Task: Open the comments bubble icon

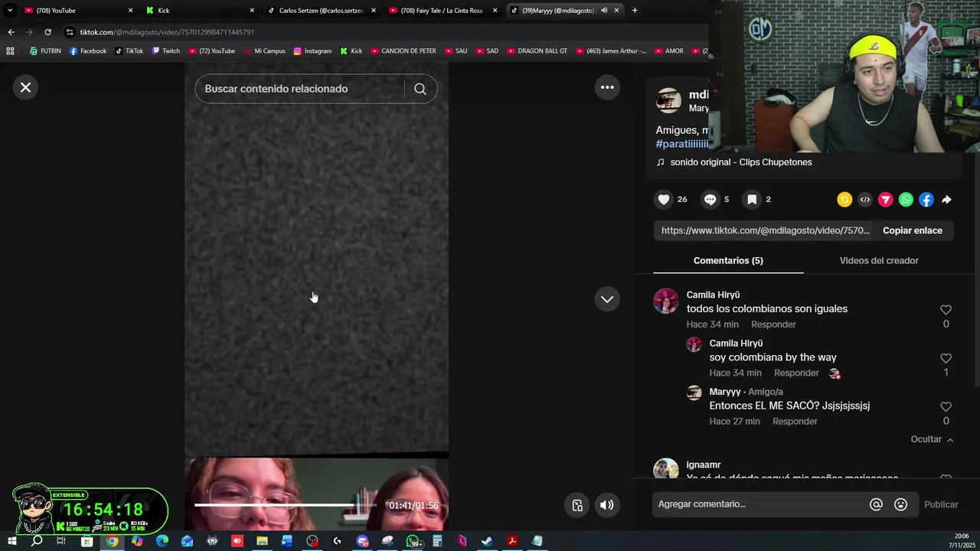Action: pos(710,200)
